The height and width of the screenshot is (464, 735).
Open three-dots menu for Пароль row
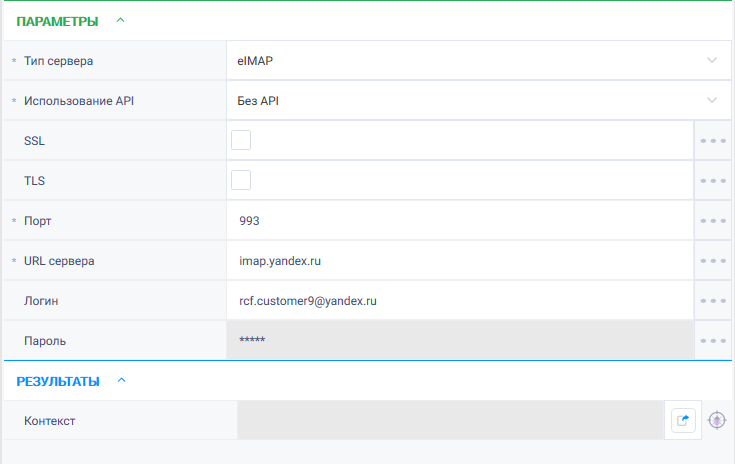713,341
